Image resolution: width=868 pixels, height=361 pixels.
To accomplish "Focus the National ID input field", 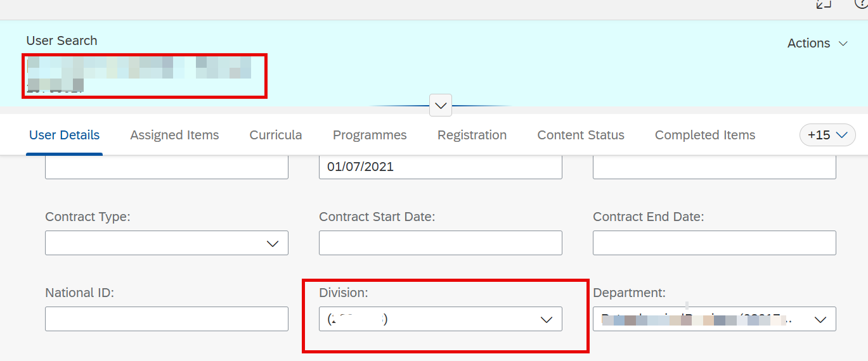I will click(x=167, y=319).
